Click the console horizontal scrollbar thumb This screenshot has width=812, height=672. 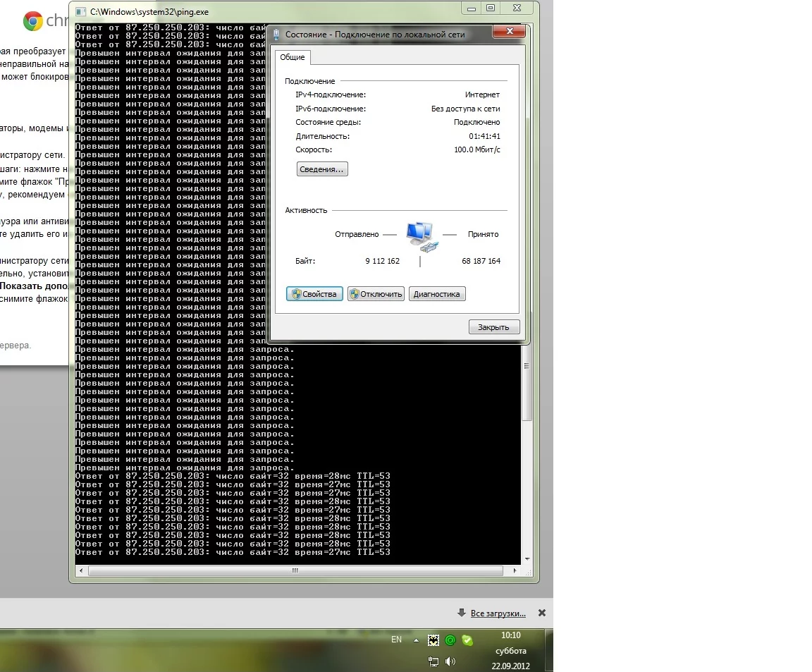coord(295,570)
